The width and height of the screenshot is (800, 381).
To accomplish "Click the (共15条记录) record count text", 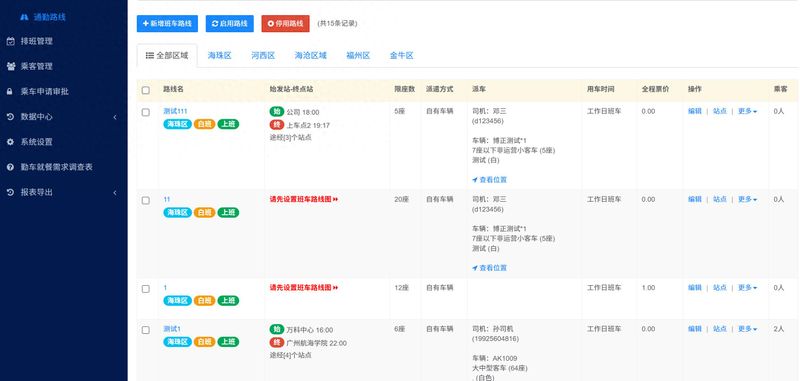I will 337,23.
